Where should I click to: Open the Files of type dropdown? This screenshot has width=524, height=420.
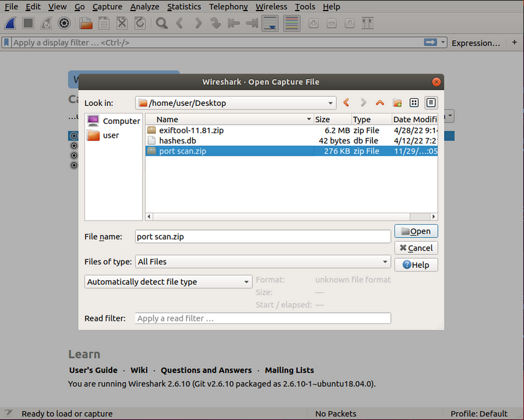tap(385, 262)
